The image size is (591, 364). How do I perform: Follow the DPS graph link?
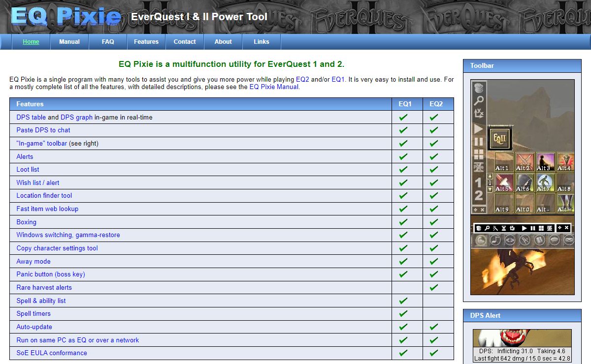[x=76, y=117]
